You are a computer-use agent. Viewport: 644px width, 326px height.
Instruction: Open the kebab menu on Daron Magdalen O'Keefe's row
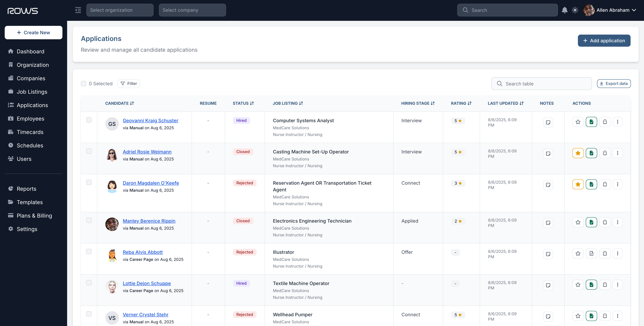618,184
